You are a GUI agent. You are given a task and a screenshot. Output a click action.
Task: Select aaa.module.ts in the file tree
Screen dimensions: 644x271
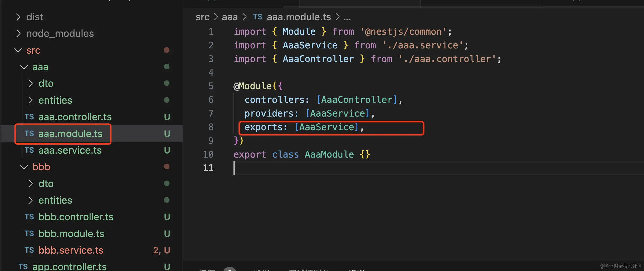pos(70,134)
